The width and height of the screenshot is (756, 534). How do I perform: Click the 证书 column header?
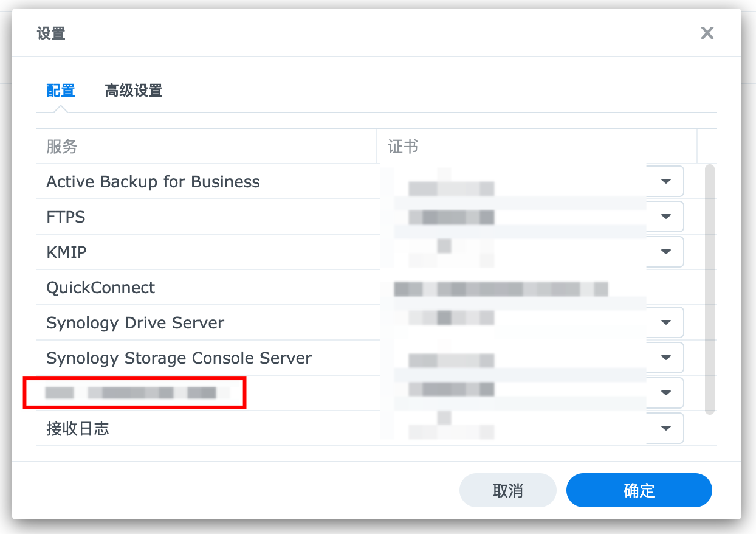(402, 147)
